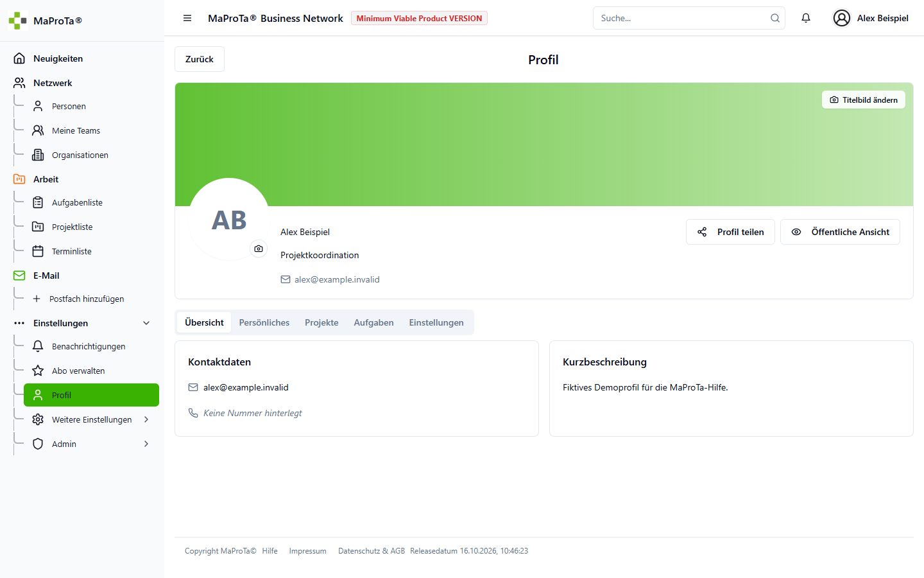Click the Arbeit section header

(82, 179)
